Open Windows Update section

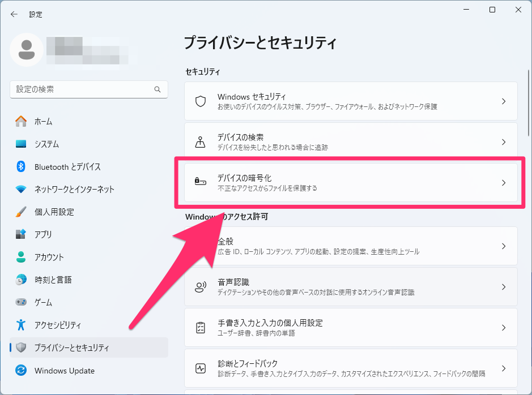(x=89, y=370)
